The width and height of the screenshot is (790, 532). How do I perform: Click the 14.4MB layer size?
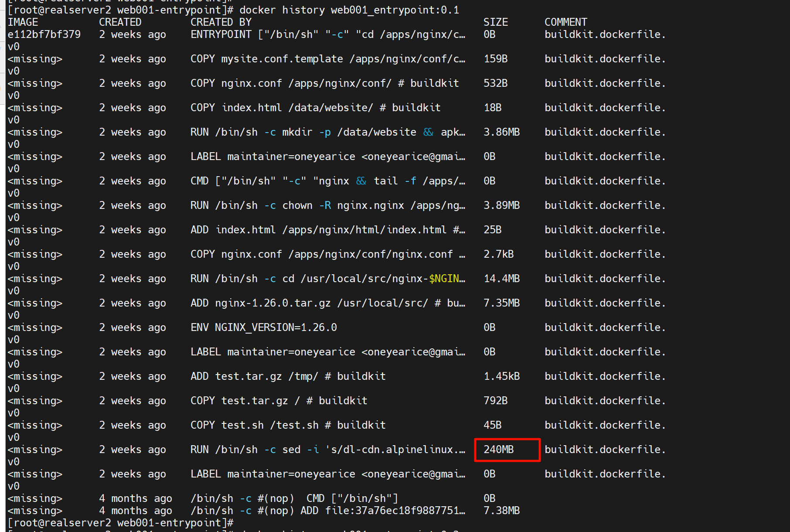pyautogui.click(x=501, y=279)
